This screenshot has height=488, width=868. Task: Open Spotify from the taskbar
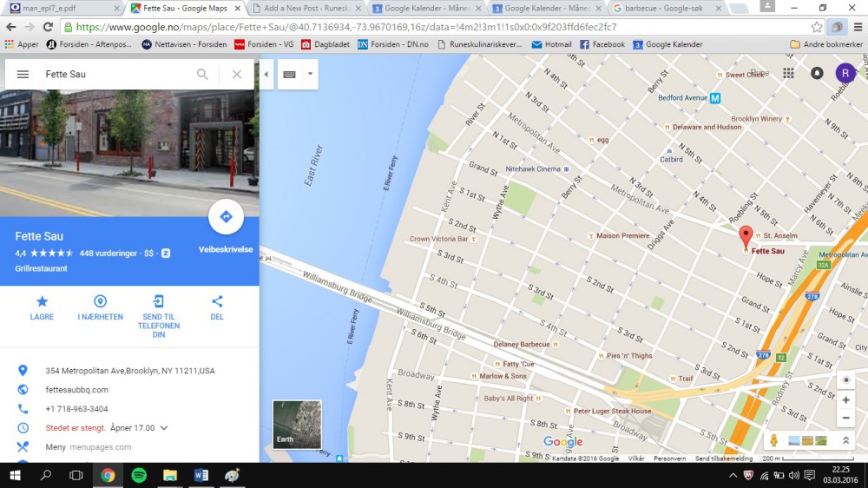point(139,475)
